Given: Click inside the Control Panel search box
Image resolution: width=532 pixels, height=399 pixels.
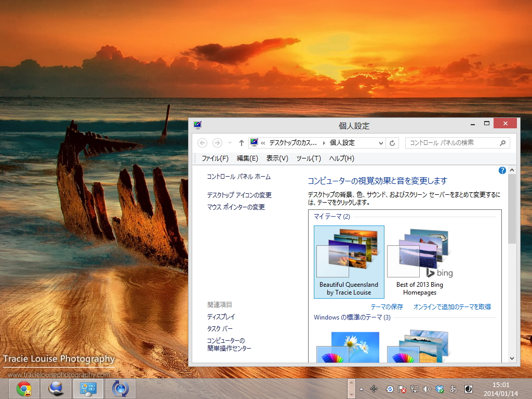Looking at the screenshot, I should [x=452, y=142].
